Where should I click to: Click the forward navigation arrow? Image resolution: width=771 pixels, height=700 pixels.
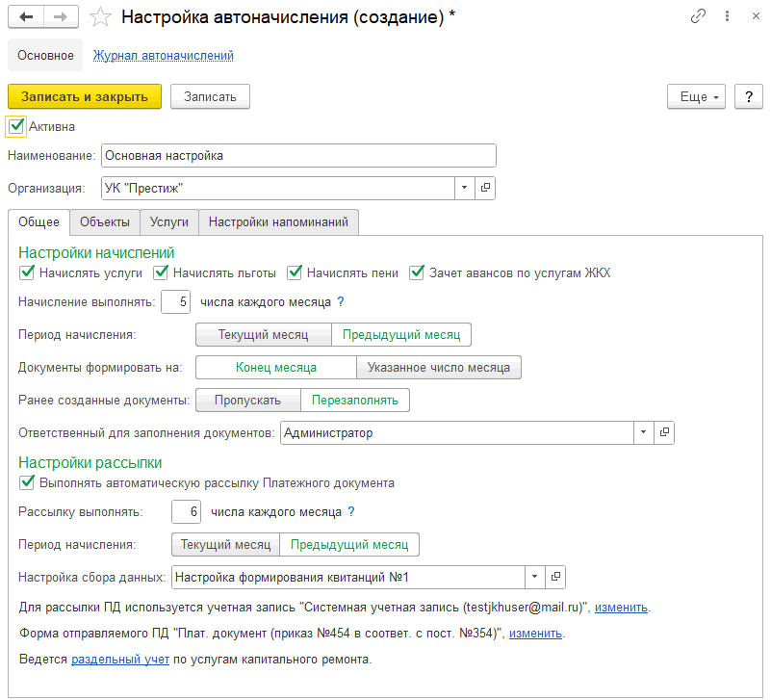(61, 17)
